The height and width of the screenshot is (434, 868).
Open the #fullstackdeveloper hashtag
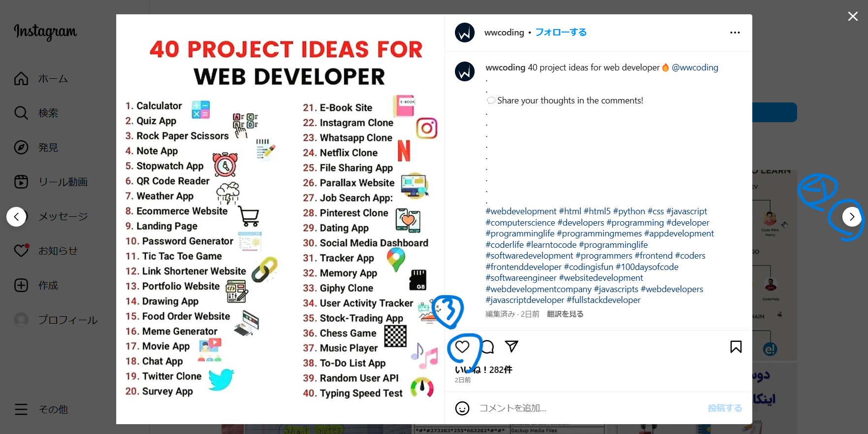[603, 300]
